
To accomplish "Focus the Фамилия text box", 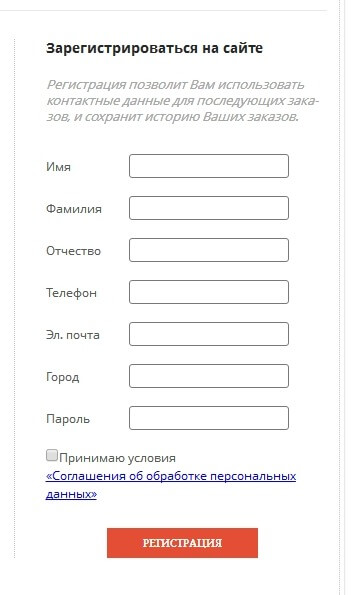I will click(209, 208).
